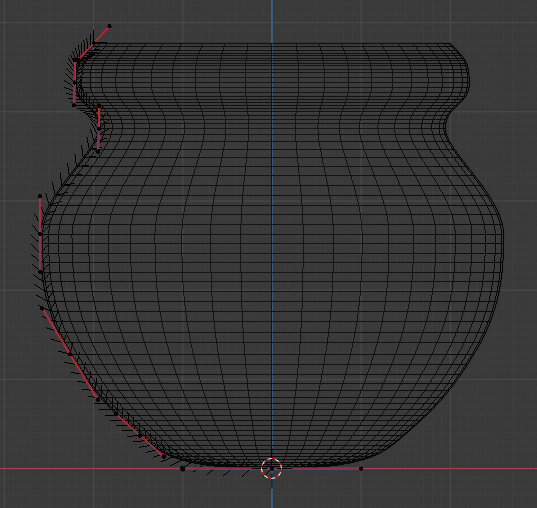Select the handle point where the diagonal and vertical red handles meet
The image size is (537, 508).
(x=76, y=60)
